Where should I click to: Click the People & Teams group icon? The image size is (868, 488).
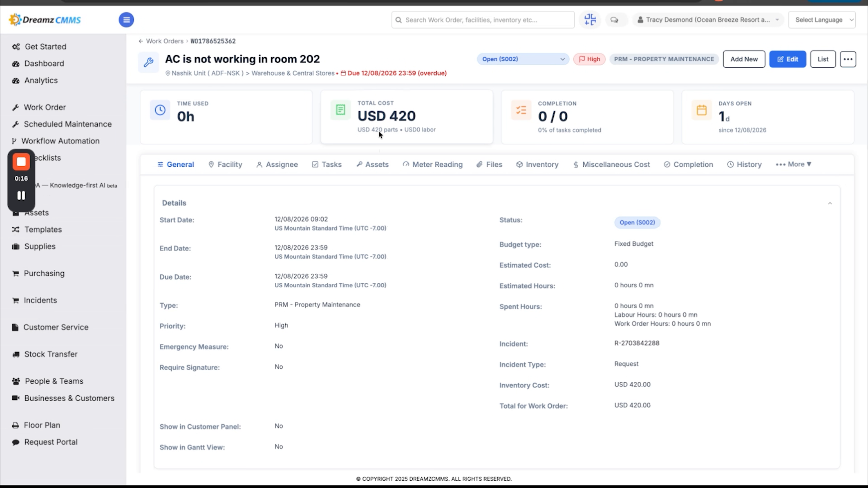click(x=16, y=381)
